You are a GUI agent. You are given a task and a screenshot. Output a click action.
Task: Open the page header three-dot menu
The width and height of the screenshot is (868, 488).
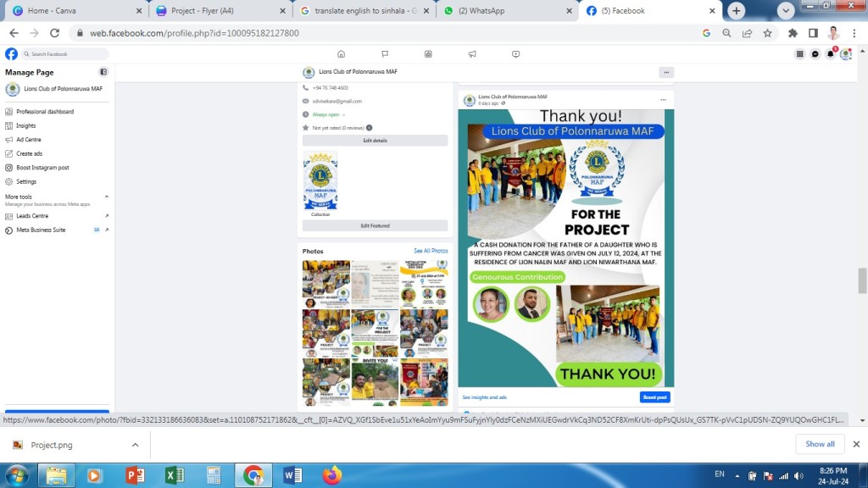tap(666, 72)
